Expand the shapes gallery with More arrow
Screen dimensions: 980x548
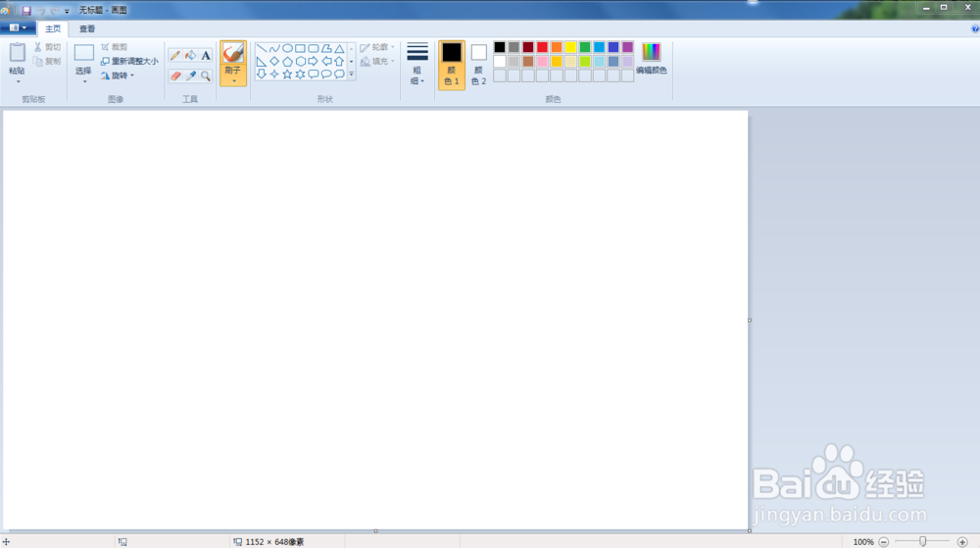click(351, 75)
